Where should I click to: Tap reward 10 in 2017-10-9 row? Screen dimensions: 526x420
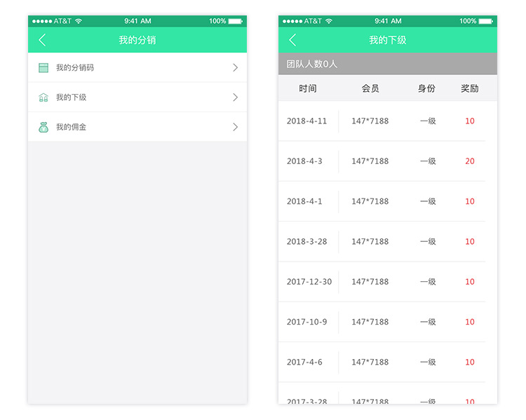tap(470, 322)
